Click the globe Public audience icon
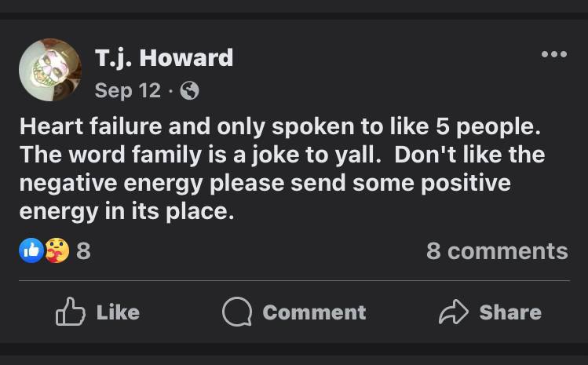Image resolution: width=588 pixels, height=365 pixels. click(189, 91)
